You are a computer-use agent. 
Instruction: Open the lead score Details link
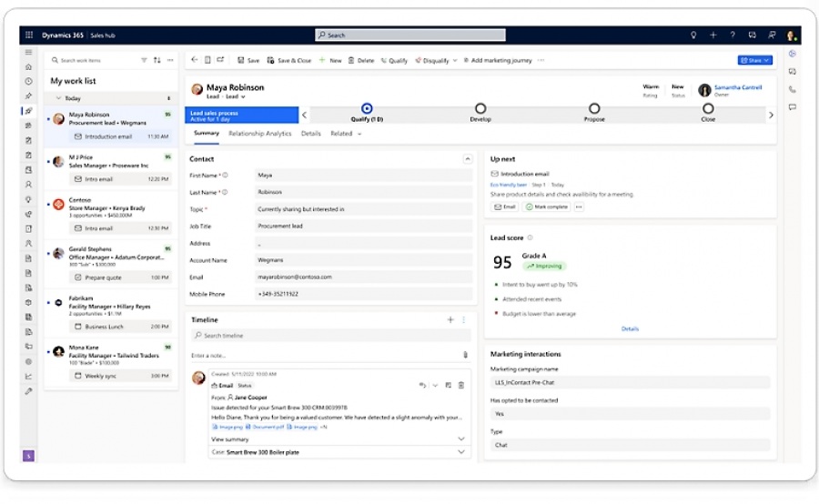(x=630, y=328)
